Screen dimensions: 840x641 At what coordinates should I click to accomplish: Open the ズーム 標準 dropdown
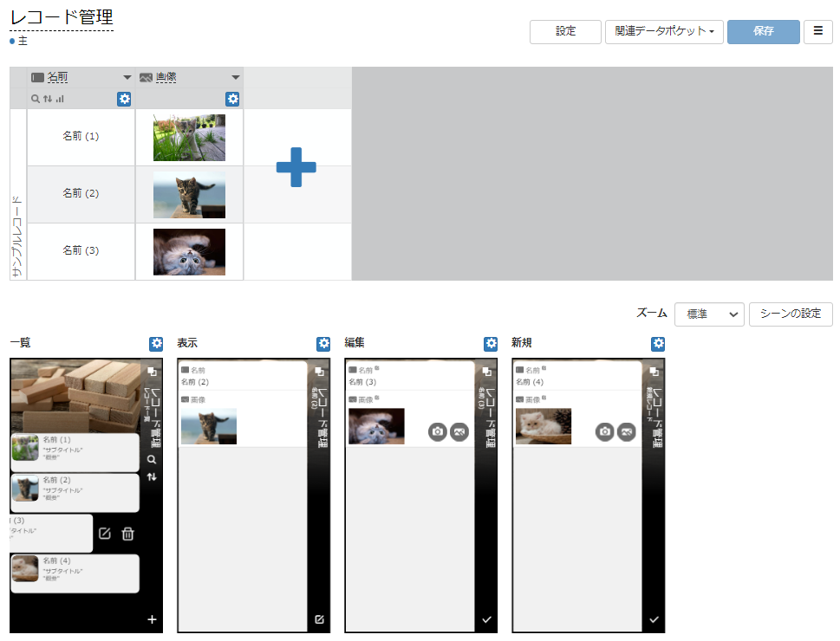click(709, 314)
